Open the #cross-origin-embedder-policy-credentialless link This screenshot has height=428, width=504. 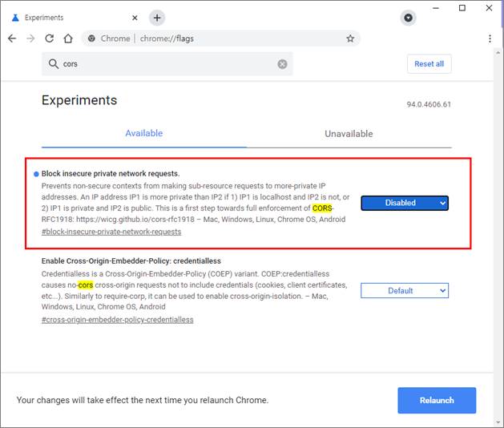pos(117,320)
